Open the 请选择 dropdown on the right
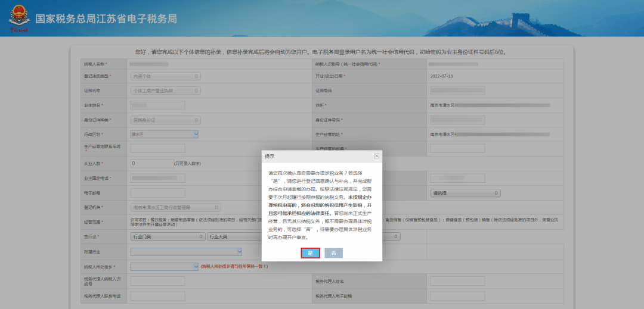Image resolution: width=644 pixels, height=309 pixels. pos(465,193)
